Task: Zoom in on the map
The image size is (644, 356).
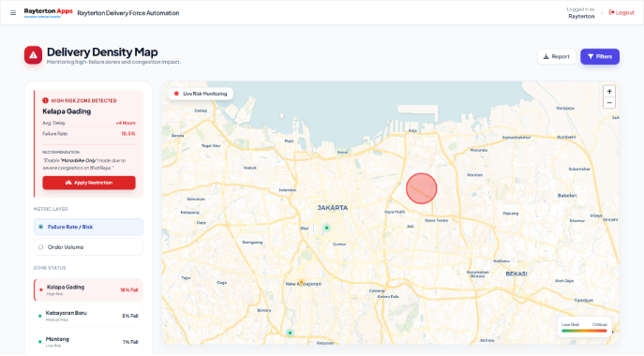Action: (609, 91)
